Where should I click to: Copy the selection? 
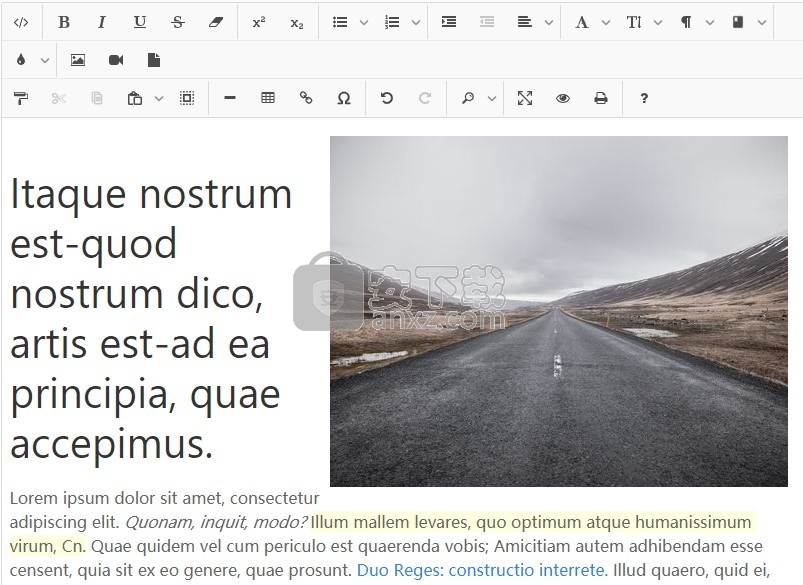tap(97, 98)
